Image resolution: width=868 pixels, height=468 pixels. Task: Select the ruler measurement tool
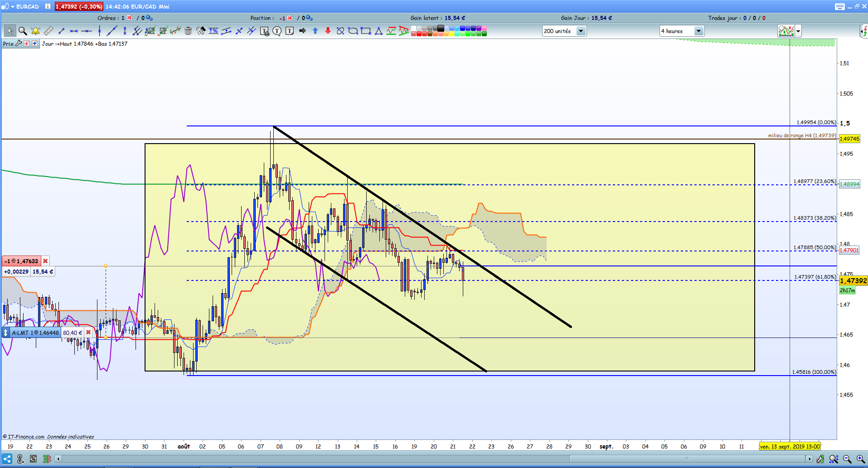[x=48, y=31]
